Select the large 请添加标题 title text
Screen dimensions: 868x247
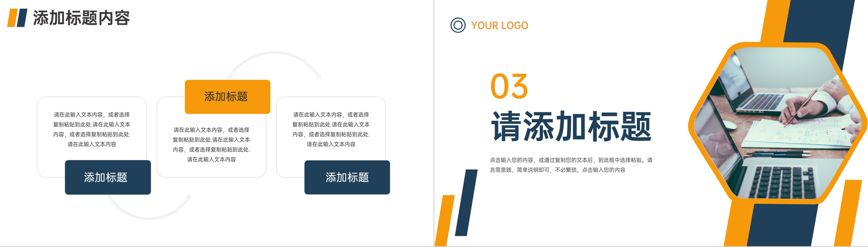coord(571,127)
